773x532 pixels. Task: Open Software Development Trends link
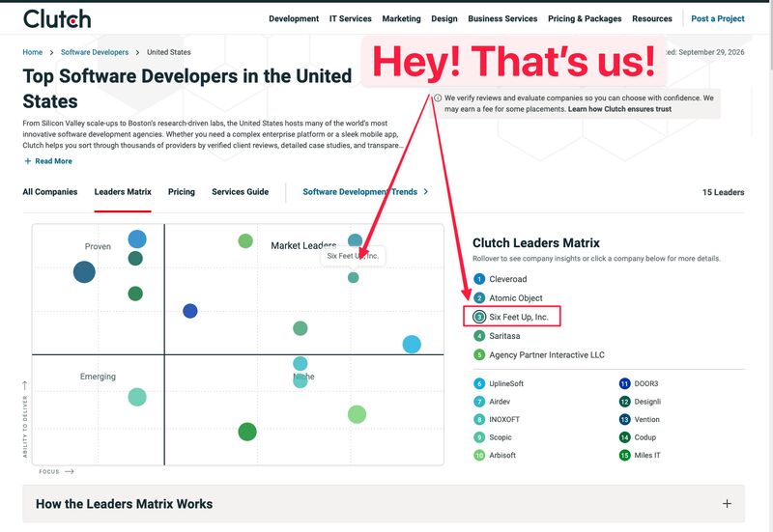[365, 192]
